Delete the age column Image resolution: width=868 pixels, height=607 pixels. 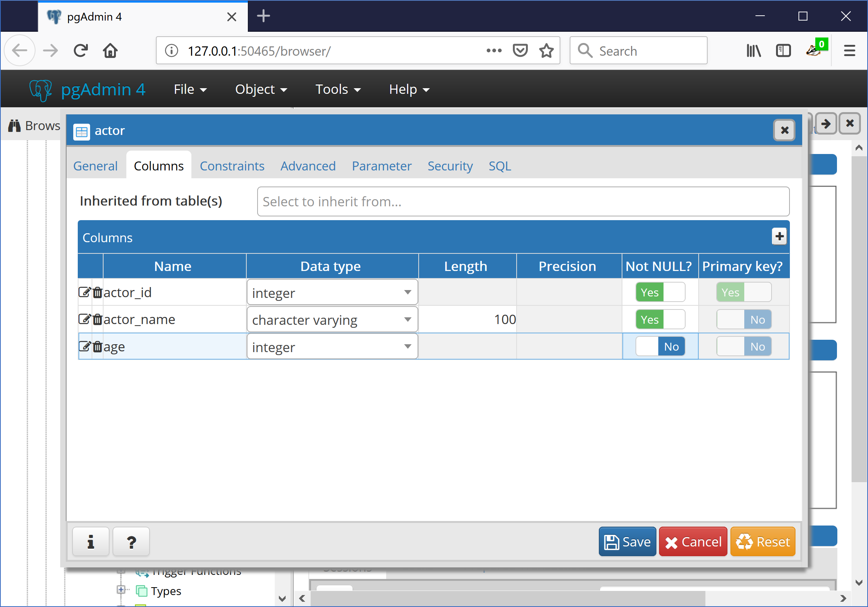tap(98, 346)
